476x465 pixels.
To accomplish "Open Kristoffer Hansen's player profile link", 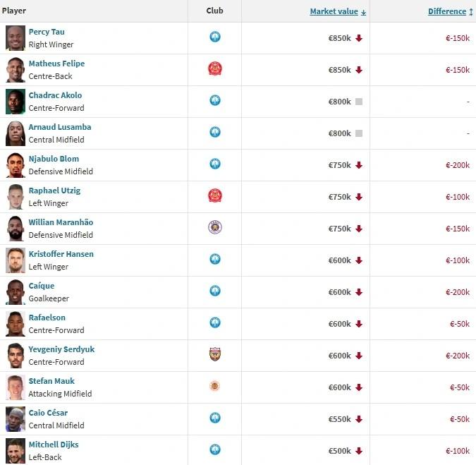I will click(61, 254).
